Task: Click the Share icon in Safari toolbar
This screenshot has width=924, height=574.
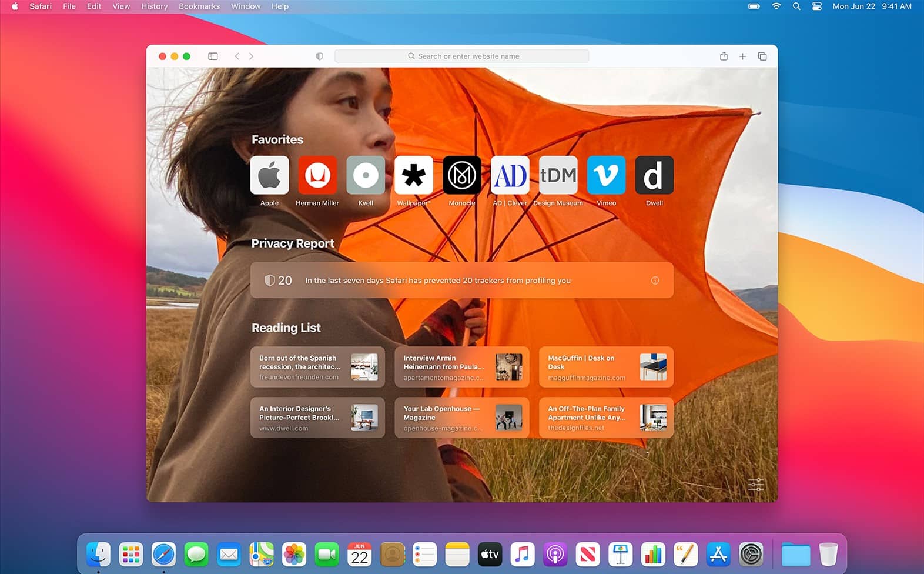Action: 724,56
